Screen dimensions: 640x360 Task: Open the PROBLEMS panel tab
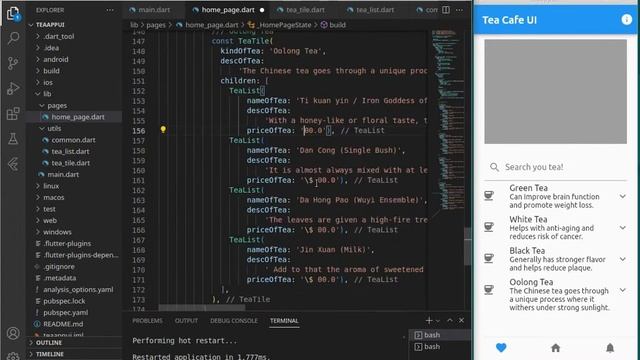[x=147, y=321]
